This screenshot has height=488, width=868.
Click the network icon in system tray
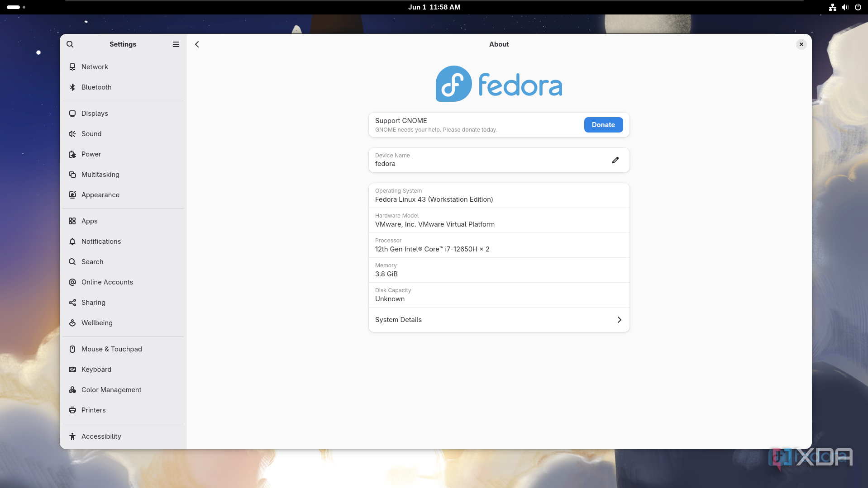[x=832, y=7]
